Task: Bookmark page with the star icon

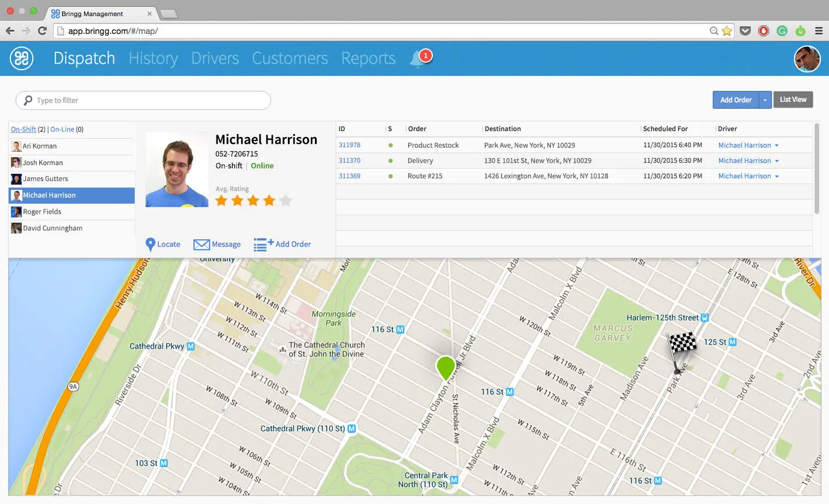Action: pyautogui.click(x=727, y=31)
